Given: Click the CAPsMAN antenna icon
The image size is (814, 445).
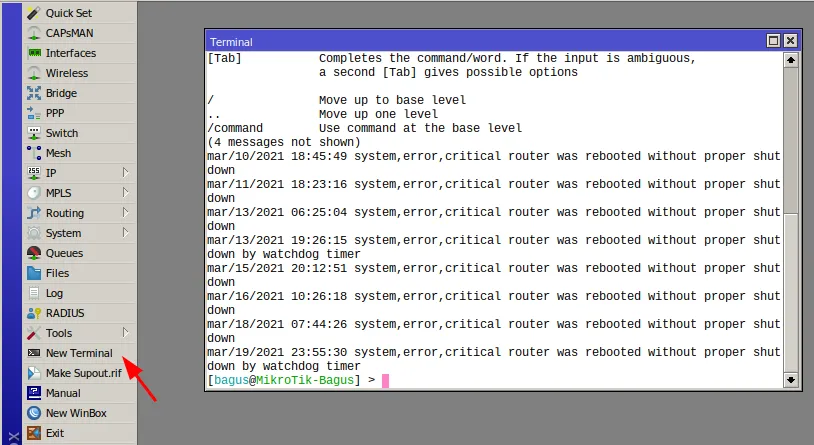Looking at the screenshot, I should pyautogui.click(x=34, y=33).
